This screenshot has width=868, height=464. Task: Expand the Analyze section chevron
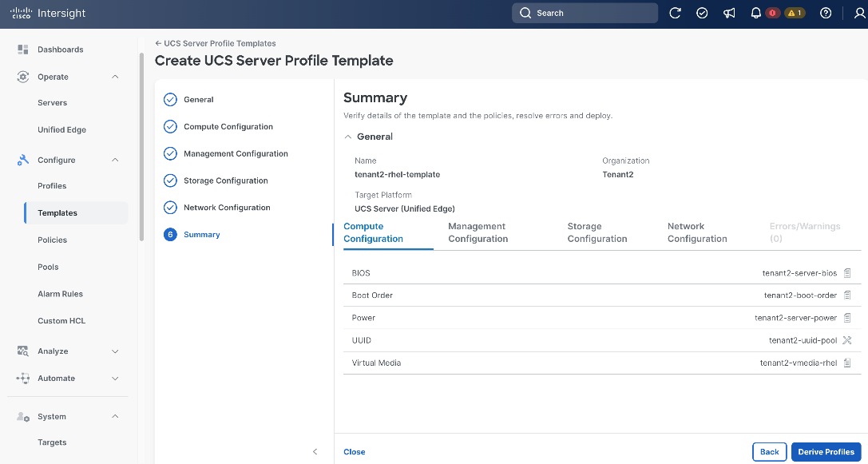[x=115, y=351]
